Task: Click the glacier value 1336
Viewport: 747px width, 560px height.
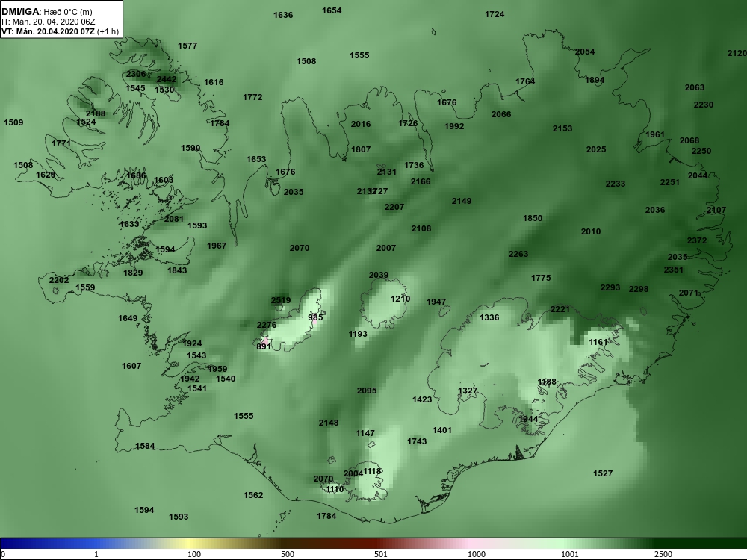Action: click(x=489, y=317)
